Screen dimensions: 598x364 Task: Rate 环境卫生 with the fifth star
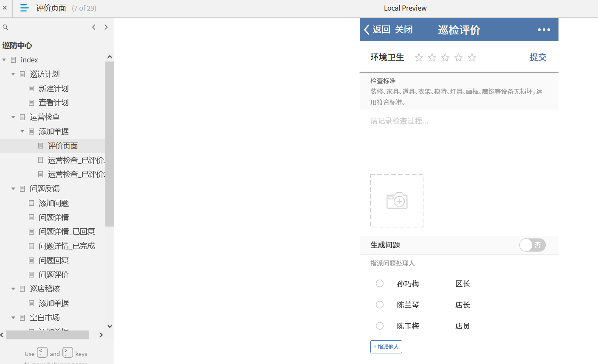tap(472, 58)
